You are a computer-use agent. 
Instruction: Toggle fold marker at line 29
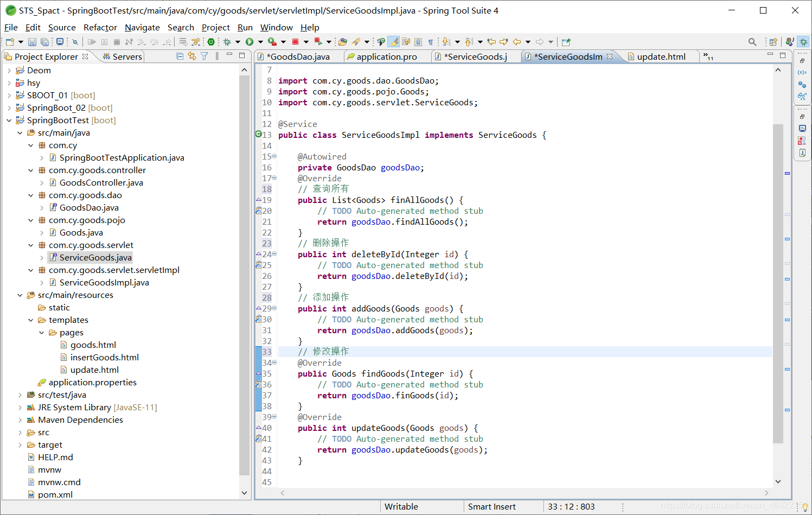pos(274,308)
